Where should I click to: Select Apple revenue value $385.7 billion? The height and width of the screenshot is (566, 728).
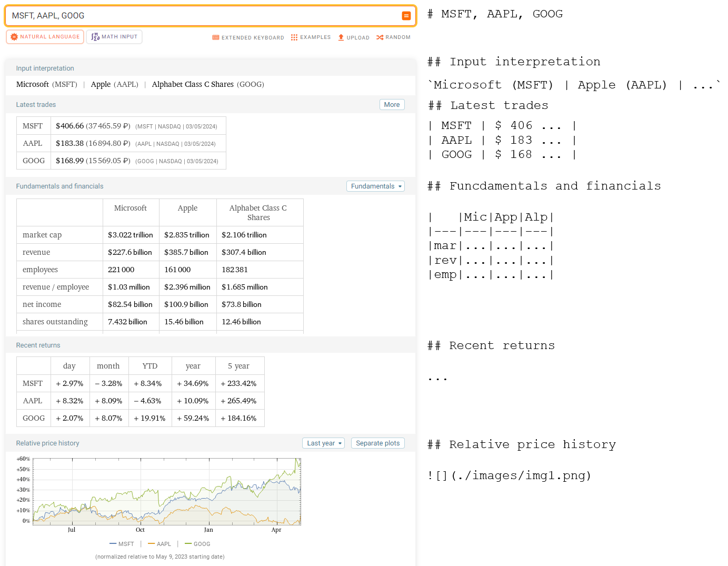click(186, 252)
